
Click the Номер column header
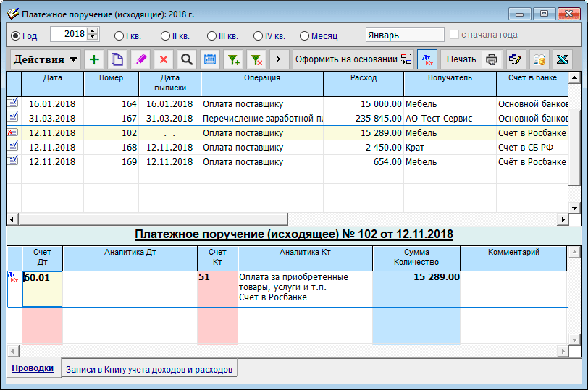[111, 83]
